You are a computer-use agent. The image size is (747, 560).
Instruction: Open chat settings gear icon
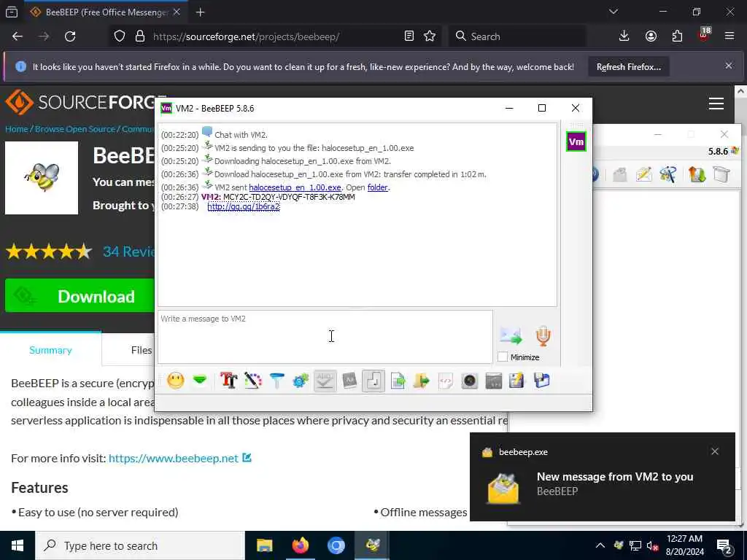tap(301, 381)
